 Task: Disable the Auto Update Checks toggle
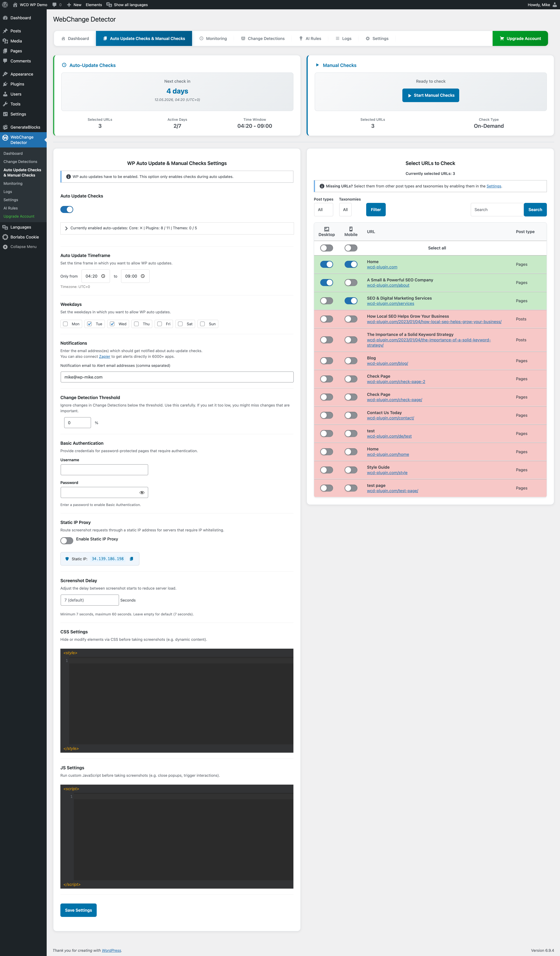[67, 209]
